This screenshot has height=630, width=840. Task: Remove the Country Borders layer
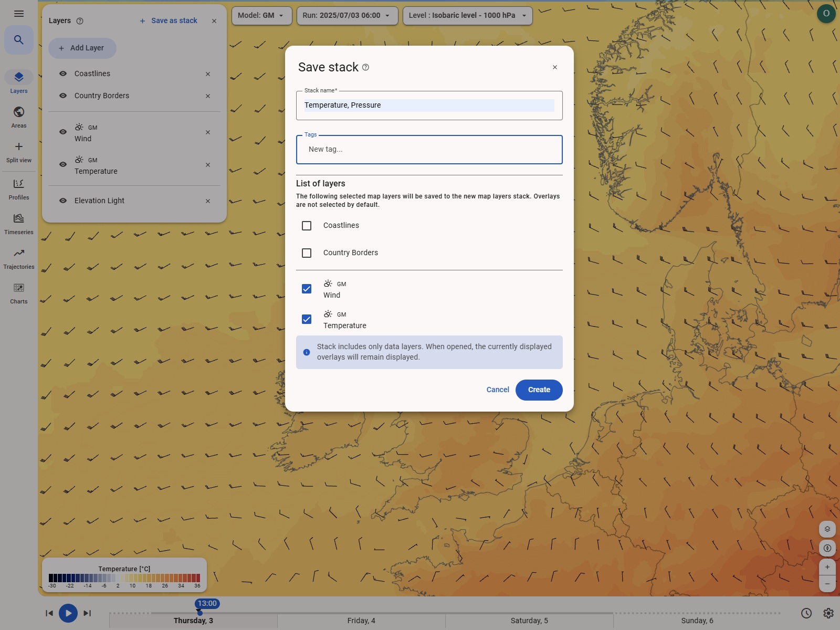coord(208,96)
